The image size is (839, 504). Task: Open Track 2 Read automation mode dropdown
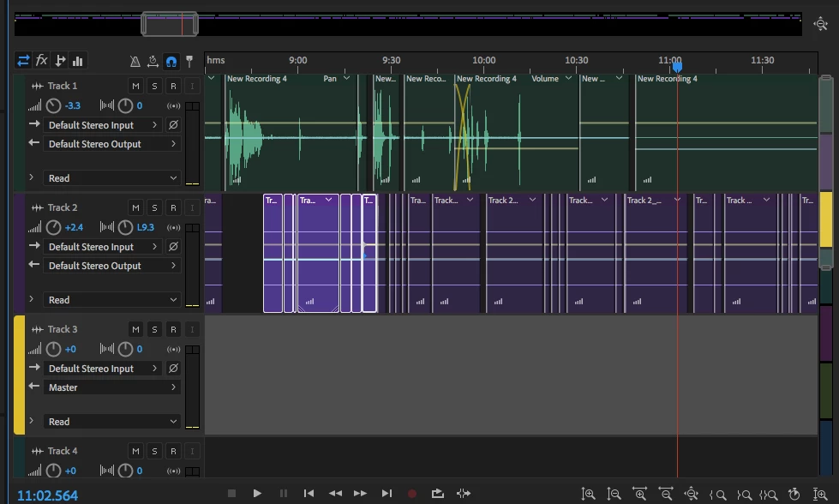tap(111, 300)
